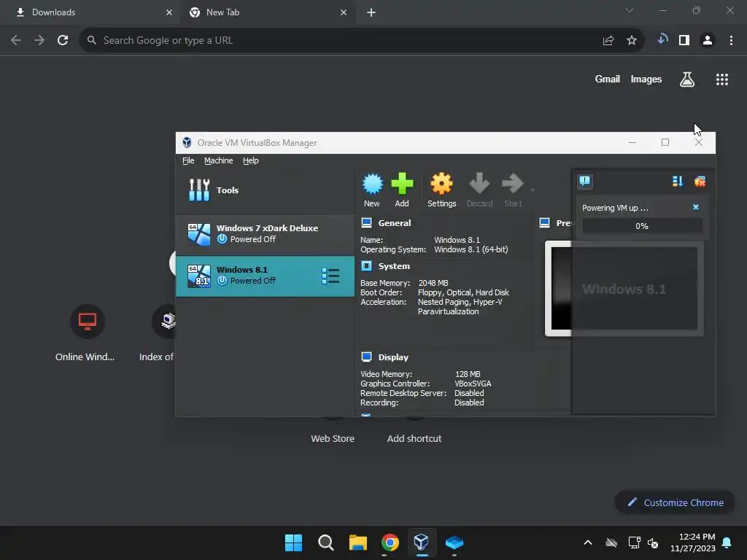Click the 128 MB video memory value
Screen dimensions: 747x560
tap(468, 374)
